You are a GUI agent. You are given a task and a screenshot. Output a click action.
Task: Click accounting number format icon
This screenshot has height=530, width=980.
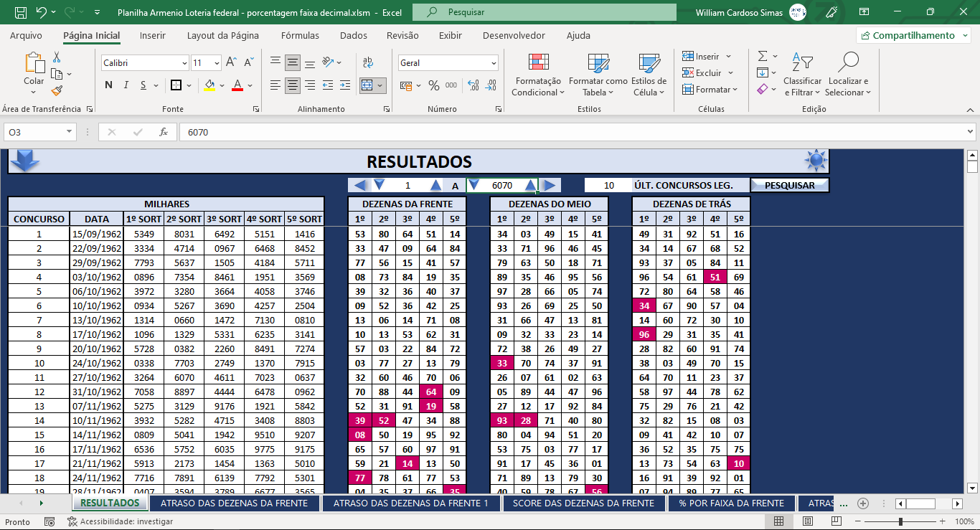407,85
